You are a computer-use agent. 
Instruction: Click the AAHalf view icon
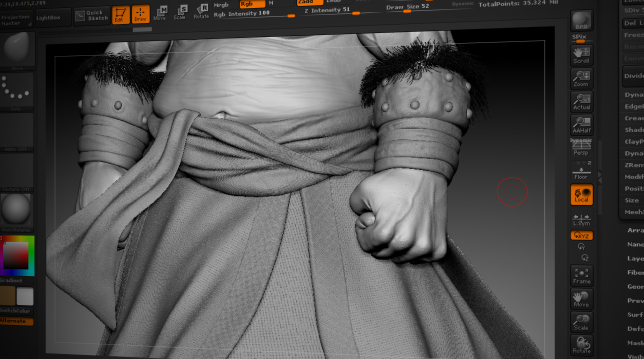point(581,124)
